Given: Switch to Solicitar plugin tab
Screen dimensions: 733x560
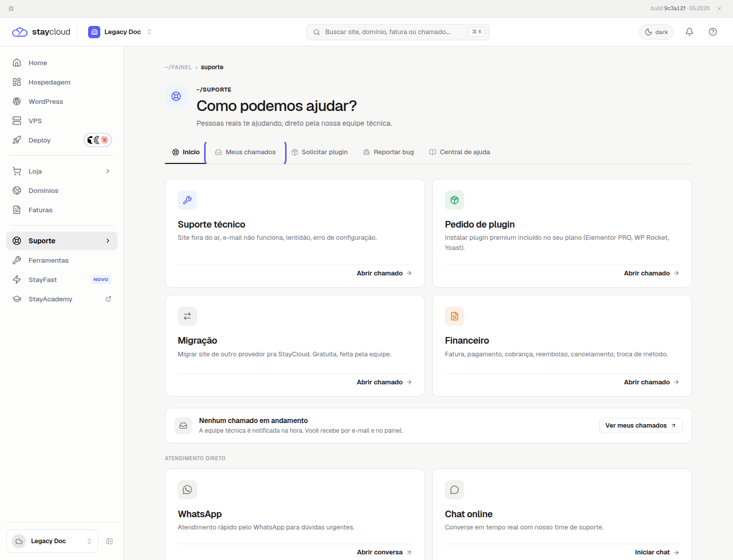Looking at the screenshot, I should click(x=319, y=152).
